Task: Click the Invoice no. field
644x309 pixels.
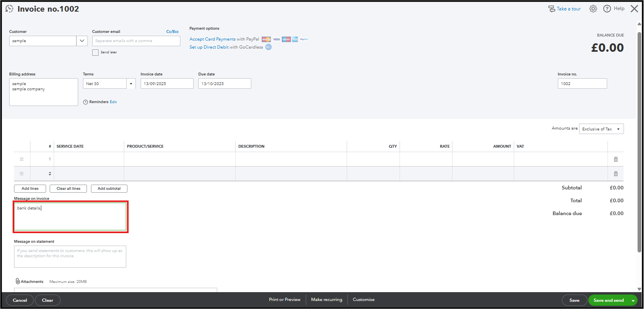Action: point(582,83)
